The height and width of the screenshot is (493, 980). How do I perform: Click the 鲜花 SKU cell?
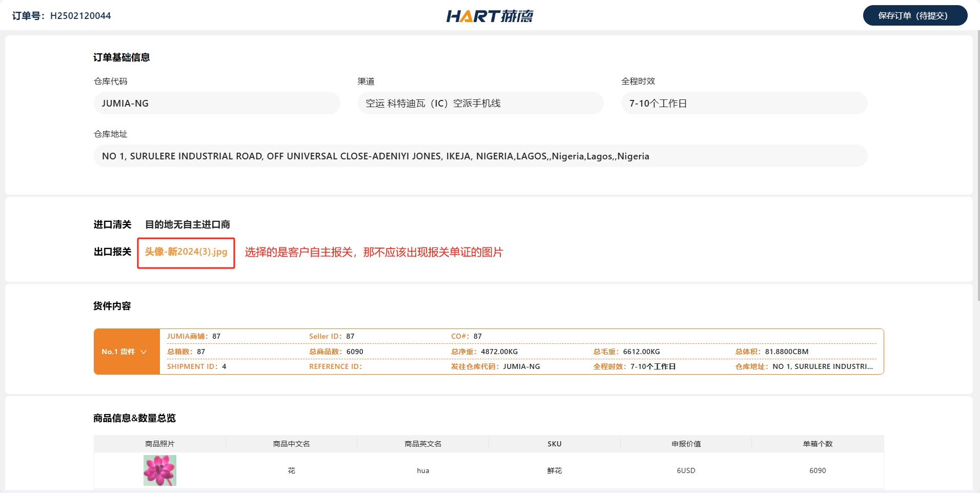coord(554,470)
